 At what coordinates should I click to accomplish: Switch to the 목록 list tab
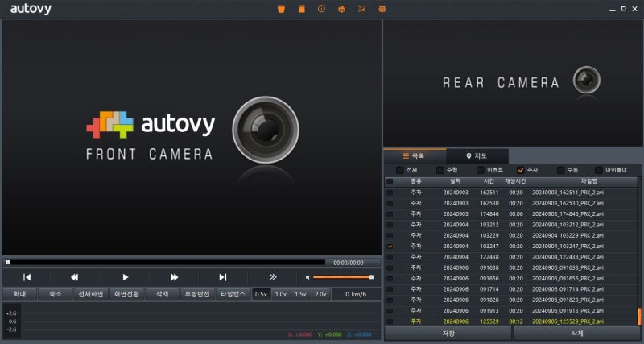click(415, 156)
